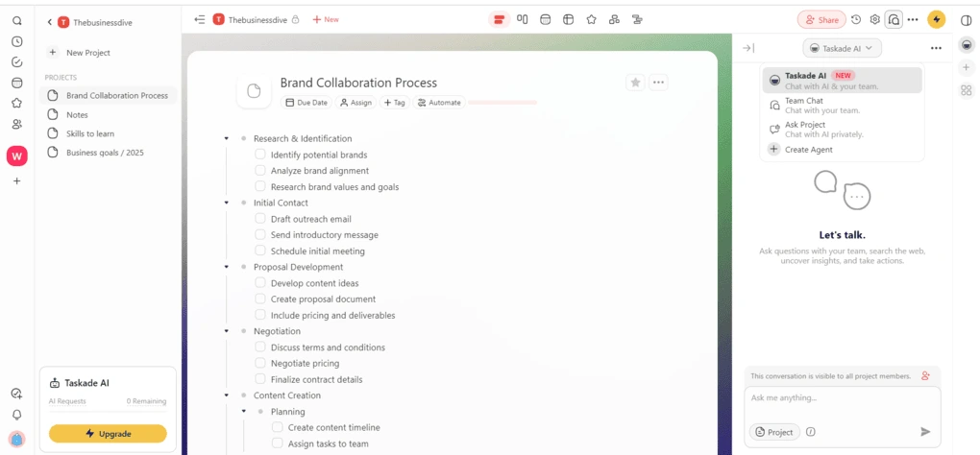The image size is (980, 455).
Task: Toggle the chat panel icon in top bar
Action: click(x=894, y=20)
